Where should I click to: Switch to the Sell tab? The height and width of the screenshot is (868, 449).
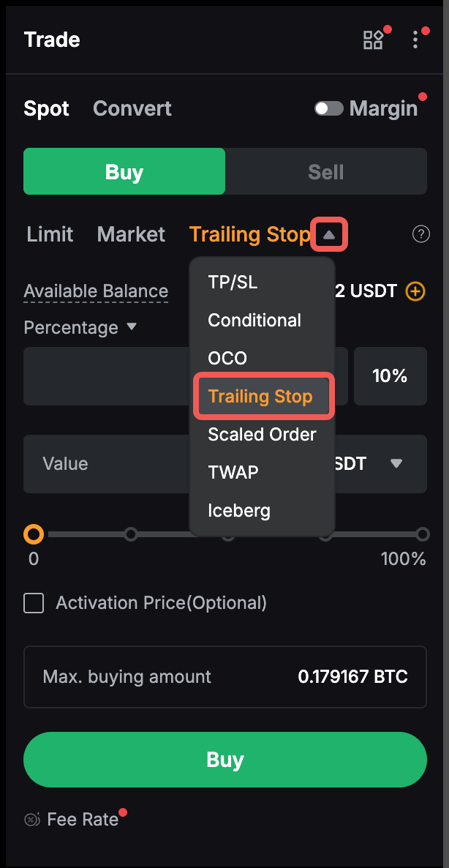(325, 172)
